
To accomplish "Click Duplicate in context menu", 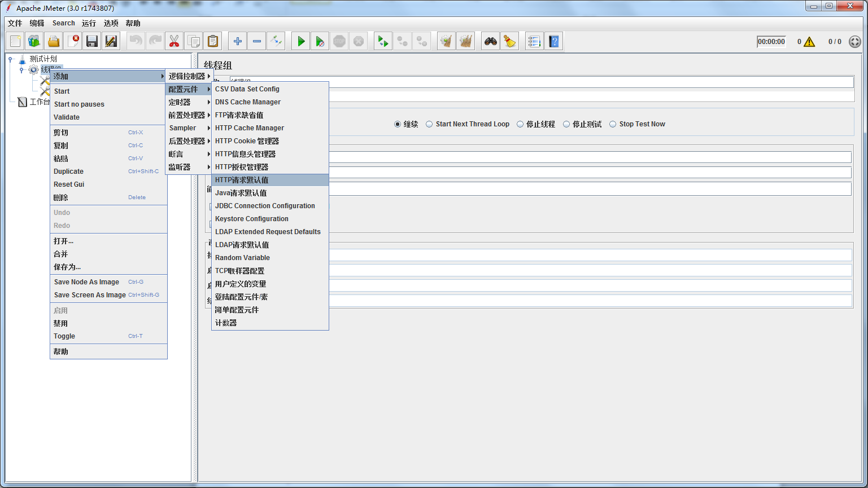I will (108, 172).
